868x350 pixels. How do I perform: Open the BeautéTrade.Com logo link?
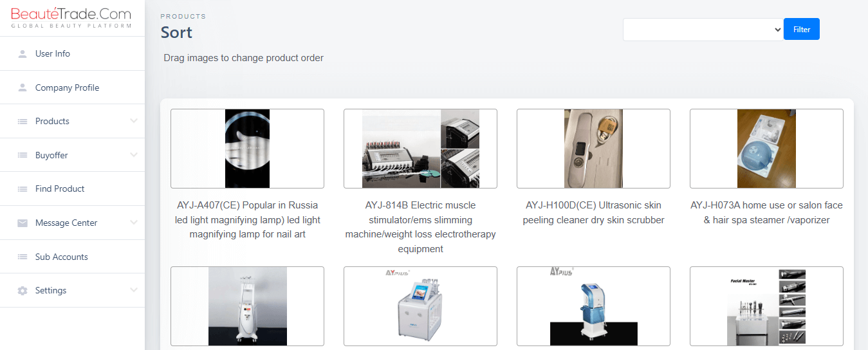(x=71, y=17)
